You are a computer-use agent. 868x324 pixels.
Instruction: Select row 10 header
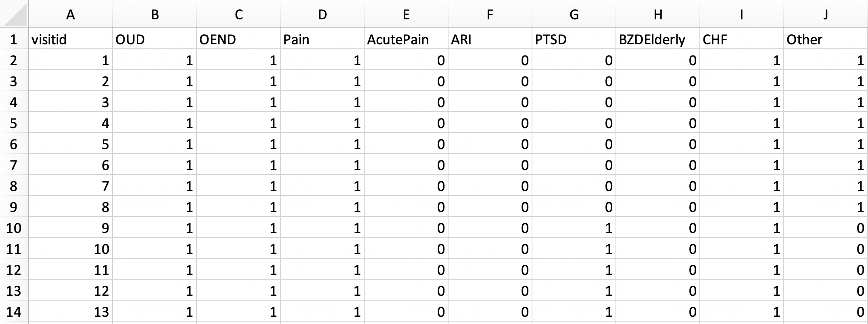pos(14,228)
